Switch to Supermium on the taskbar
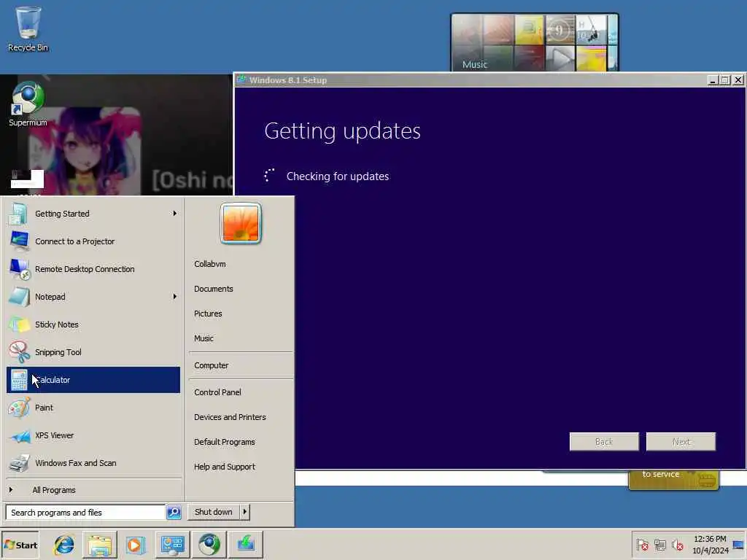 click(209, 545)
